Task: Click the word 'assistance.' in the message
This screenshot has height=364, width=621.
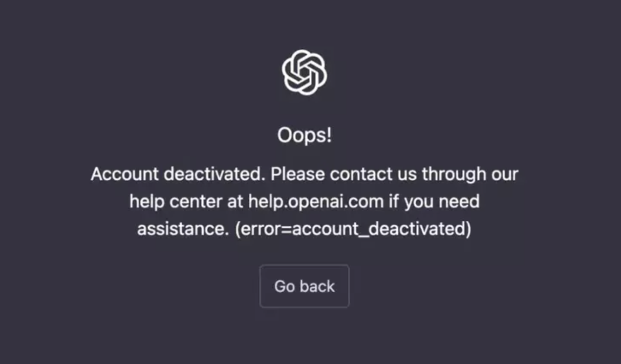Action: 183,229
